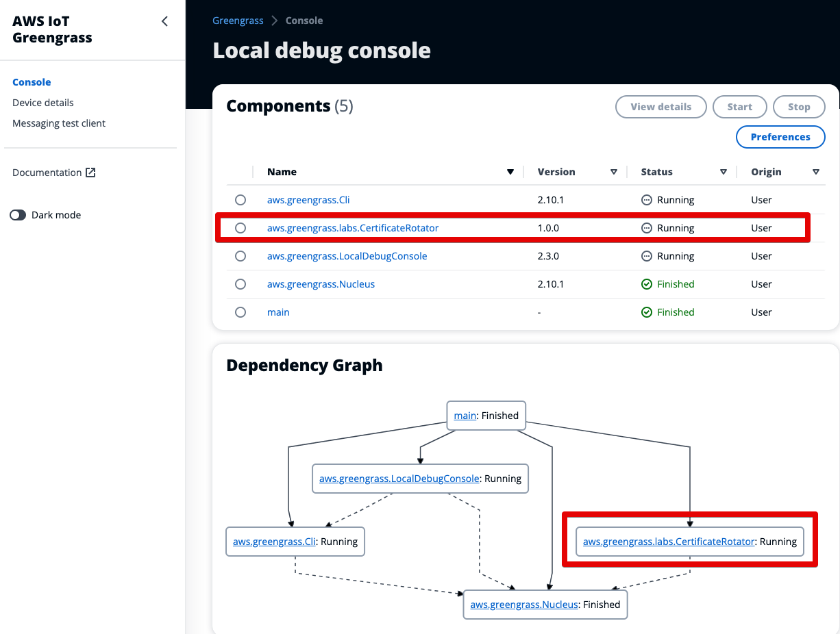Open Device details in the sidebar
This screenshot has width=840, height=634.
tap(42, 103)
